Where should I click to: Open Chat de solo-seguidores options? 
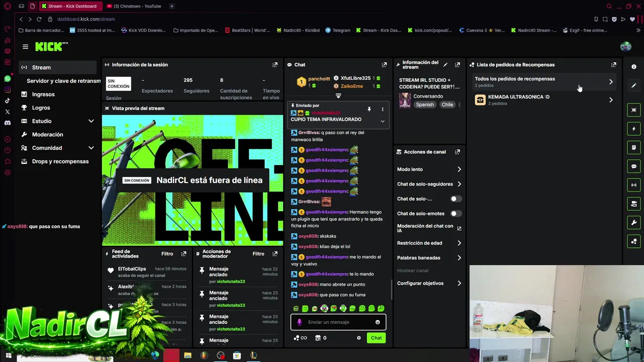[429, 184]
